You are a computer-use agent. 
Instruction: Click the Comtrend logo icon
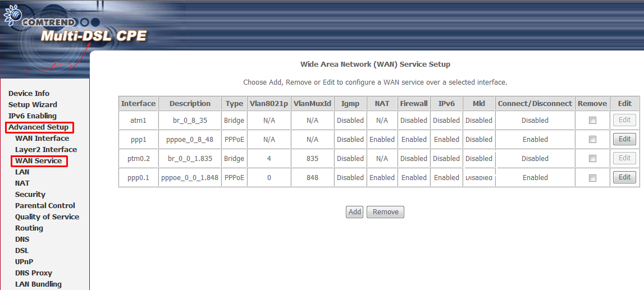tap(12, 15)
